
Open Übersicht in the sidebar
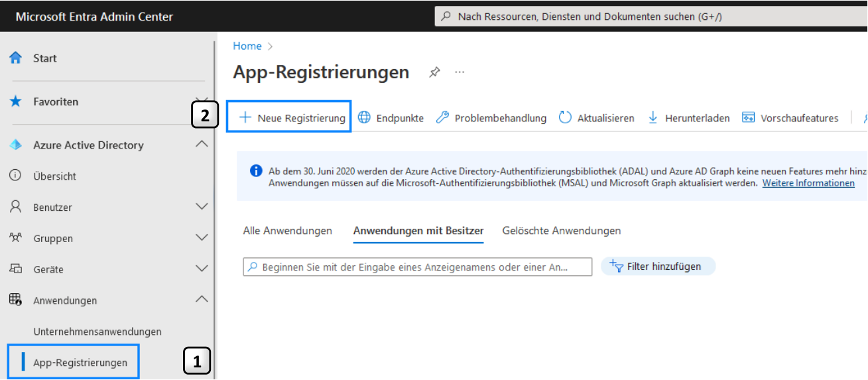coord(54,176)
